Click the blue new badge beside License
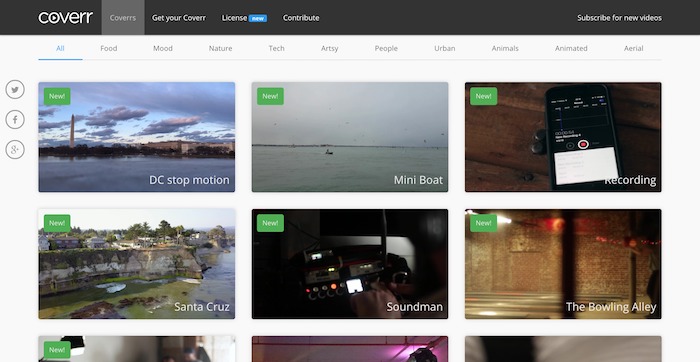 tap(258, 18)
